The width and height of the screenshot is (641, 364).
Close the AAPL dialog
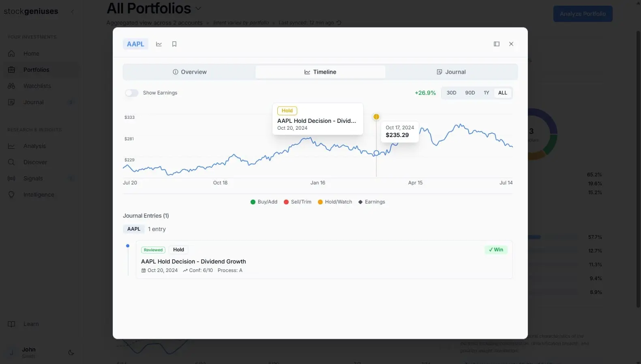point(511,44)
